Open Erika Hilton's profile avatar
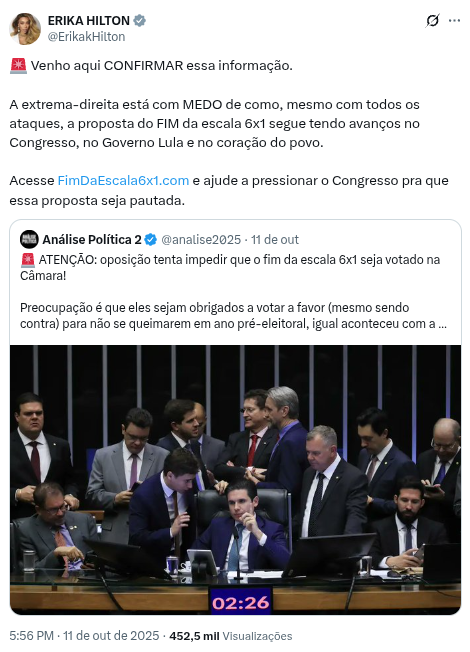The width and height of the screenshot is (470, 652). pyautogui.click(x=25, y=28)
